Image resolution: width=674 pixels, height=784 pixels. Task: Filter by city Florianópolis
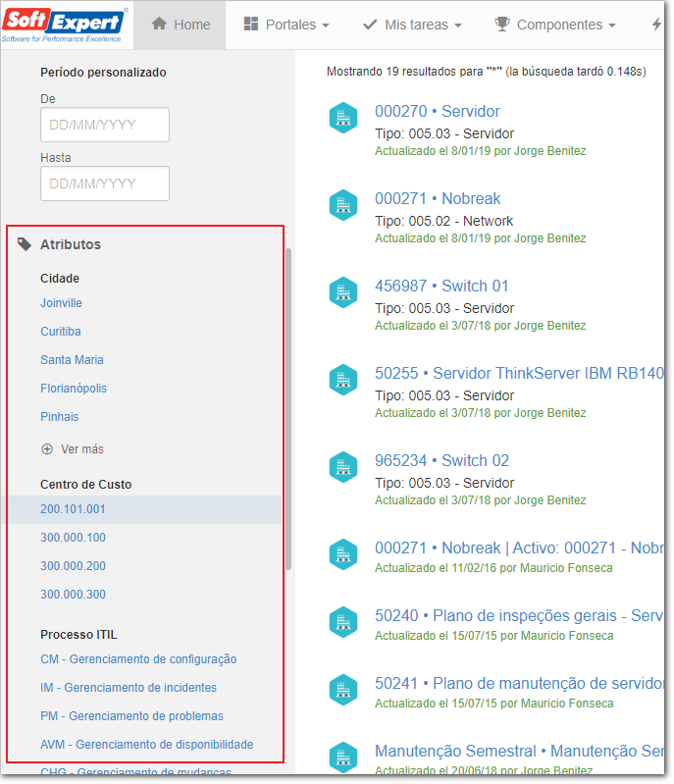click(x=74, y=389)
